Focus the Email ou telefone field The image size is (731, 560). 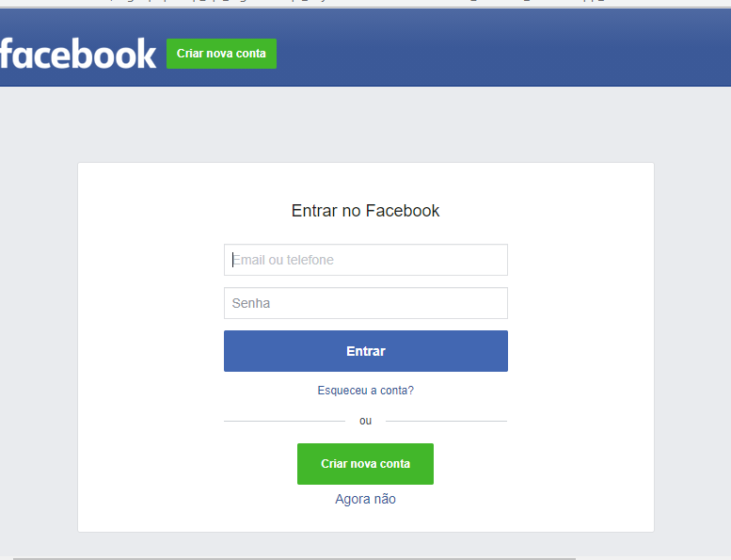(x=365, y=260)
